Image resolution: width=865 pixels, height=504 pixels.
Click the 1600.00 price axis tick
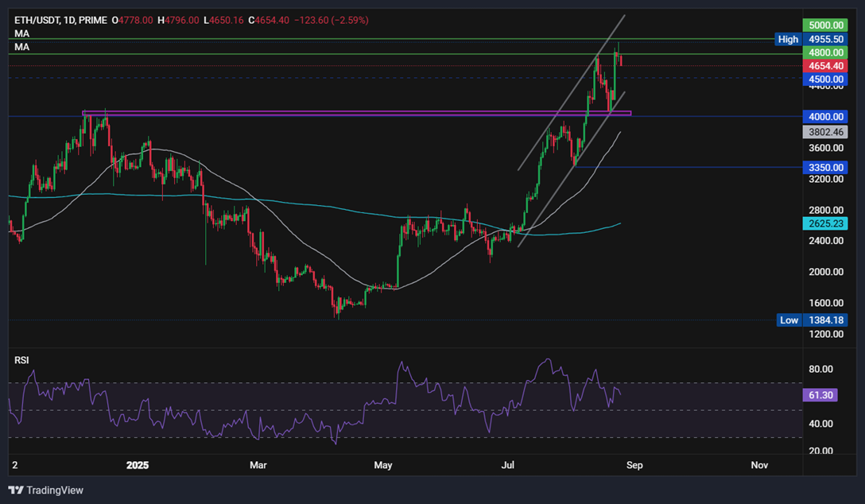pos(826,303)
